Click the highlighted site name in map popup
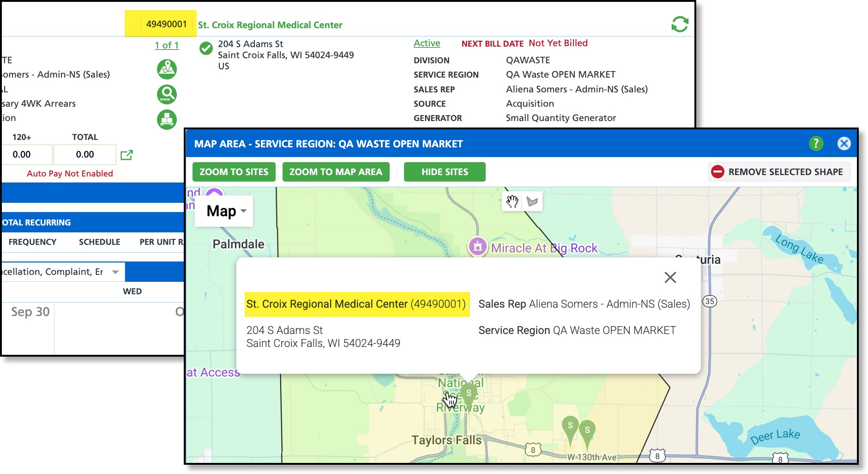The image size is (868, 474). coord(356,304)
